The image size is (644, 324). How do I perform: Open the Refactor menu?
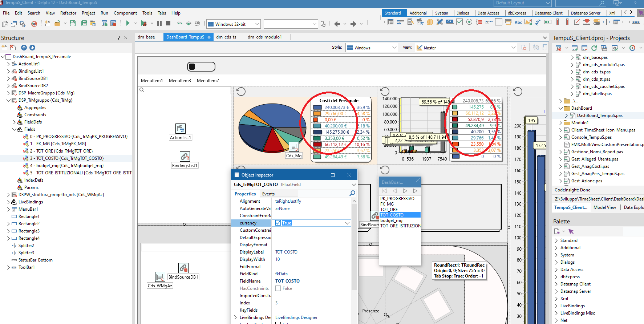point(68,13)
